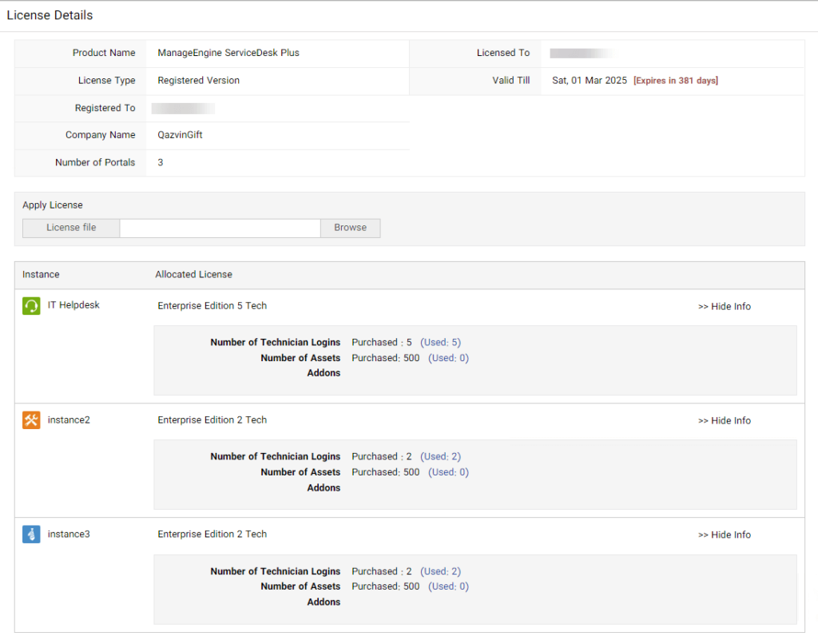Click the instance2 name text
Viewport: 818px width, 644px height.
[x=69, y=419]
